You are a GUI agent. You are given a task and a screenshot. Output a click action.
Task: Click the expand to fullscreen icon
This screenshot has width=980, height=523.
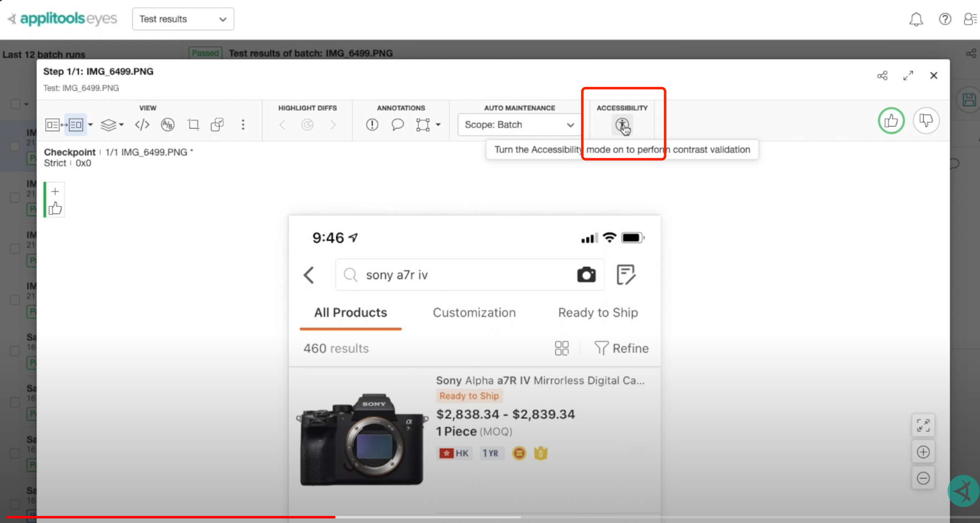[908, 75]
